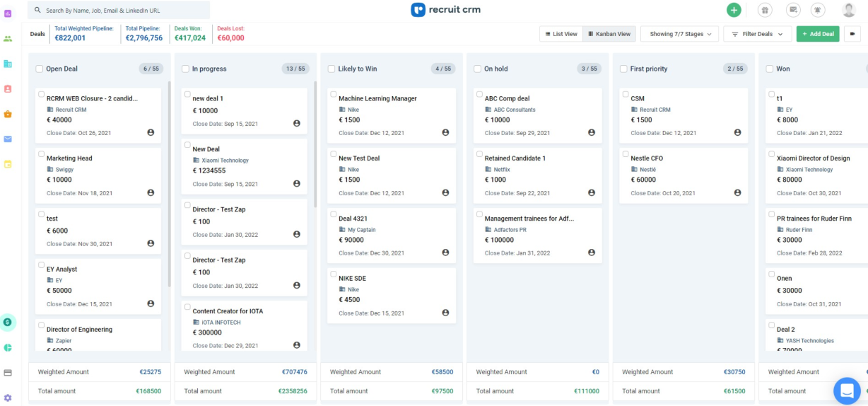Open the billing card icon in the sidebar

[x=8, y=373]
